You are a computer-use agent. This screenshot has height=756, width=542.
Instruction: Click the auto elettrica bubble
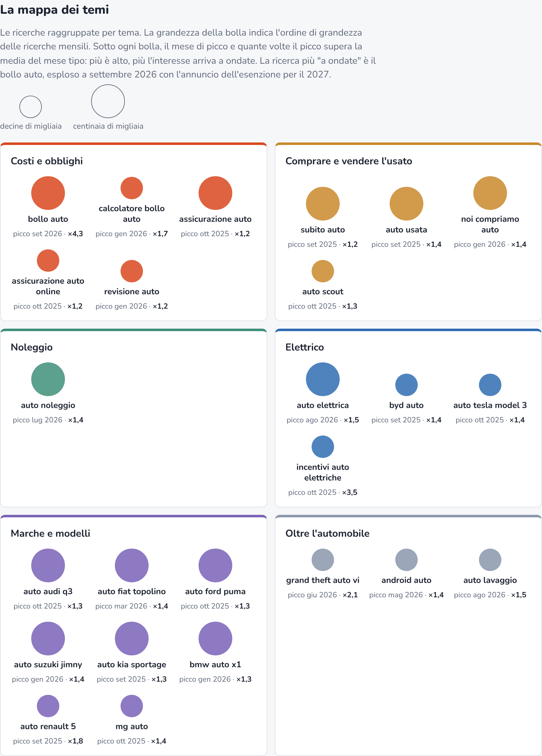pos(323,379)
